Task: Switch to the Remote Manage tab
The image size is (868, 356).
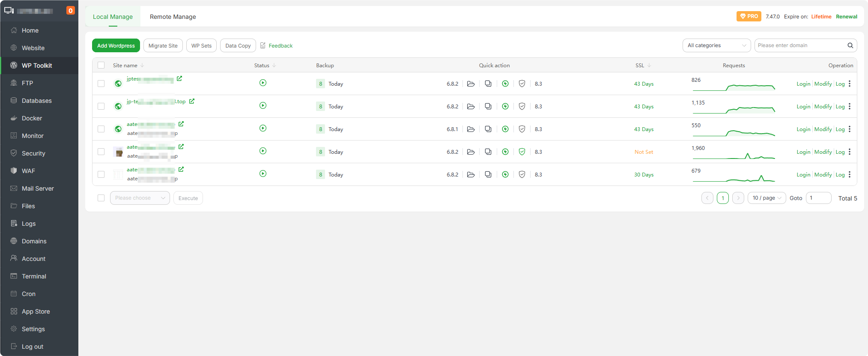Action: (x=173, y=17)
